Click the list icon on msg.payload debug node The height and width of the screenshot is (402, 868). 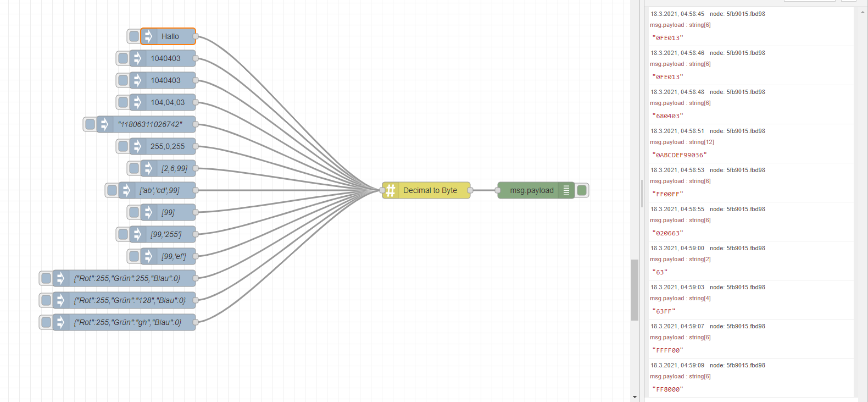pyautogui.click(x=566, y=190)
